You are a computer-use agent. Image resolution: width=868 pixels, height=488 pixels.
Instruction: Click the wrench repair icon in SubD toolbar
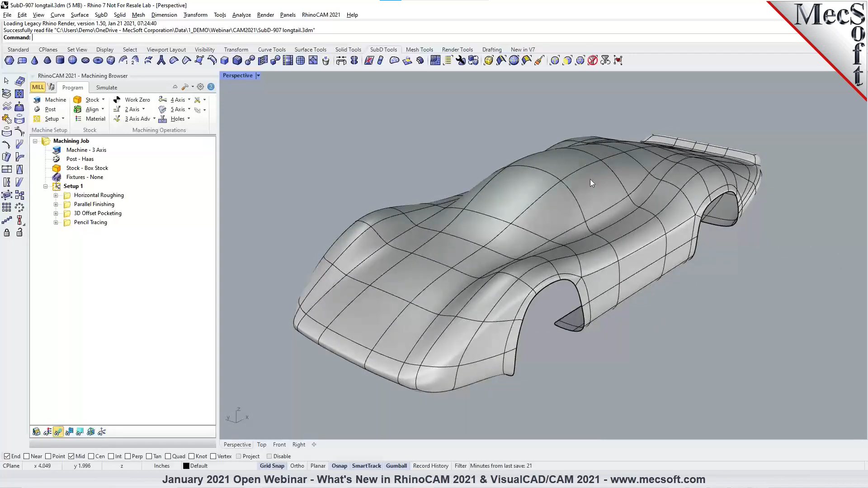[x=461, y=61]
